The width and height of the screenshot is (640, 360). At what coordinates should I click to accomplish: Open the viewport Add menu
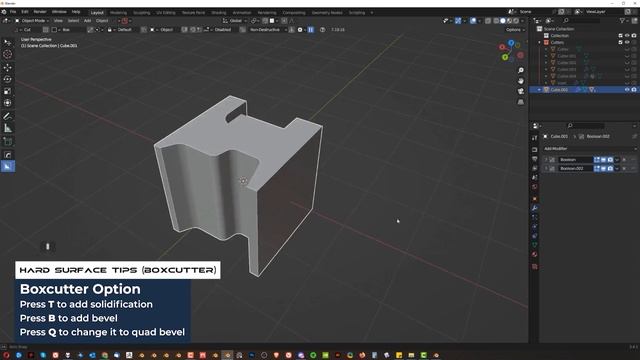87,21
